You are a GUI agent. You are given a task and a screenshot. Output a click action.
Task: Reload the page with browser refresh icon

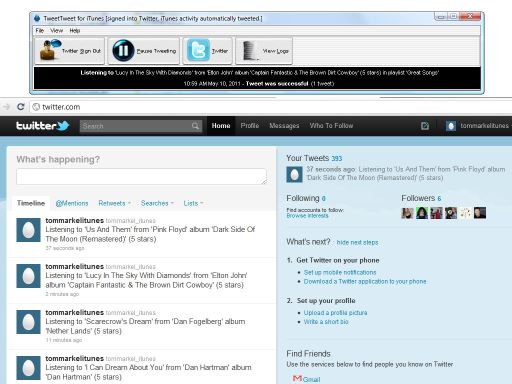tap(21, 107)
